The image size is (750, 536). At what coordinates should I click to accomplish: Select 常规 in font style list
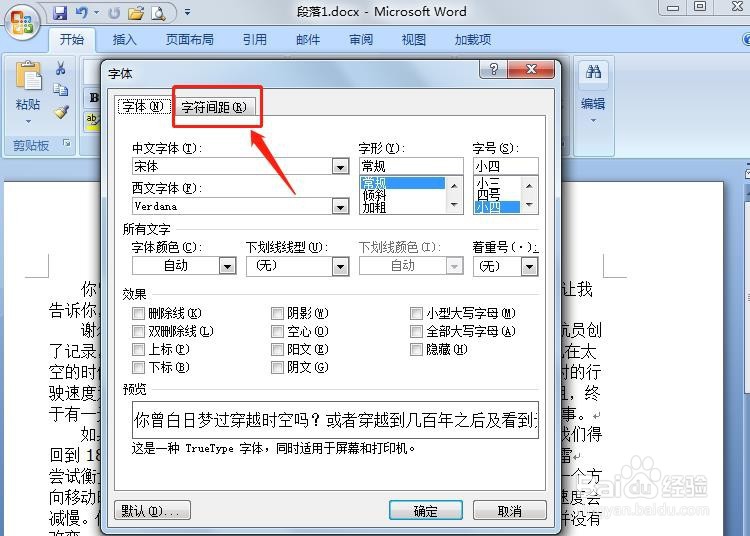[403, 183]
